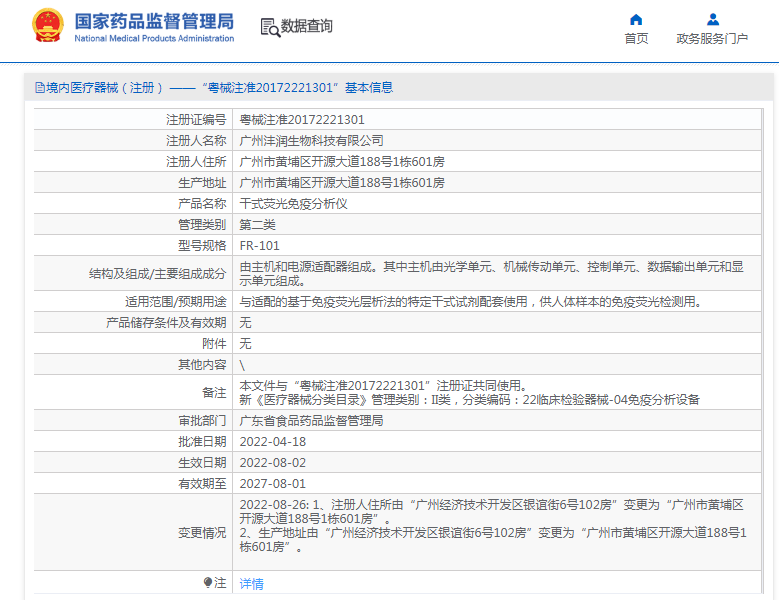Click 无 in the 附件 row
Screen dimensions: 779x600
coord(245,344)
